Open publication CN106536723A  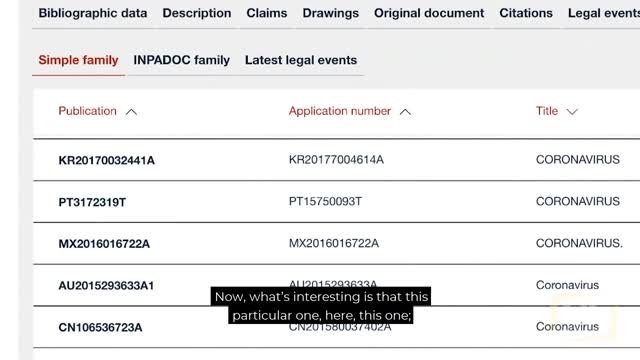point(100,327)
